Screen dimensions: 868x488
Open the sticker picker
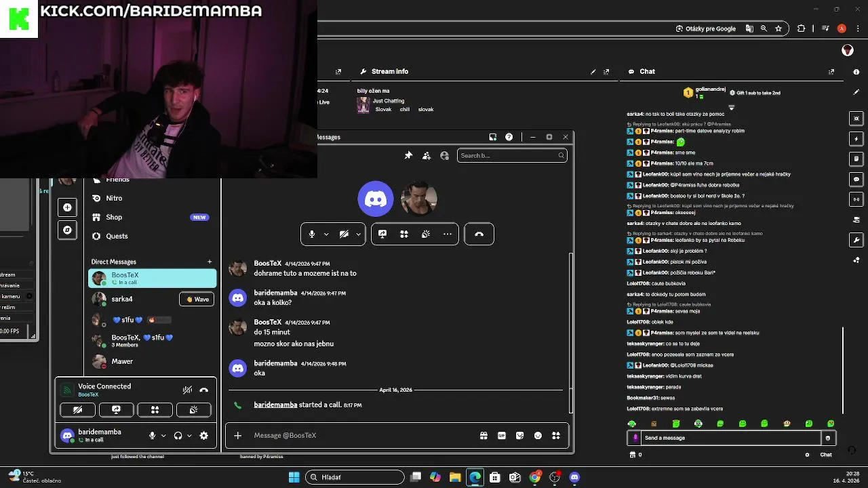520,436
